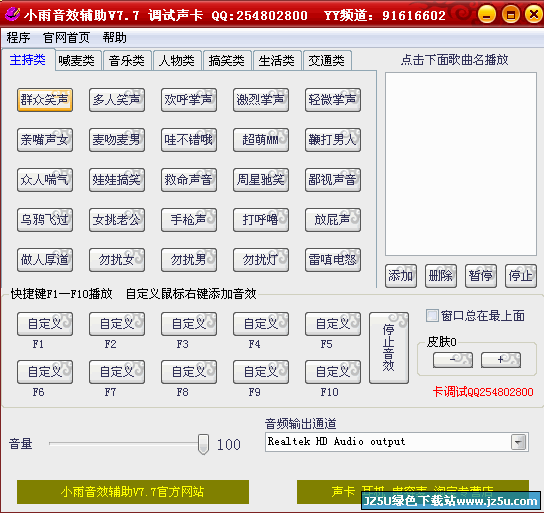Play the 群众笑声 sound effect

click(x=45, y=100)
